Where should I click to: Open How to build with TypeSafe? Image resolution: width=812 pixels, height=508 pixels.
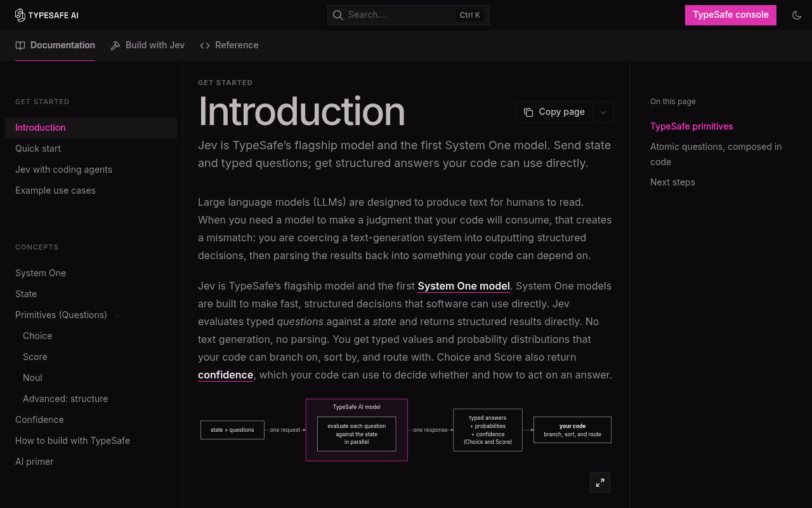[91, 441]
